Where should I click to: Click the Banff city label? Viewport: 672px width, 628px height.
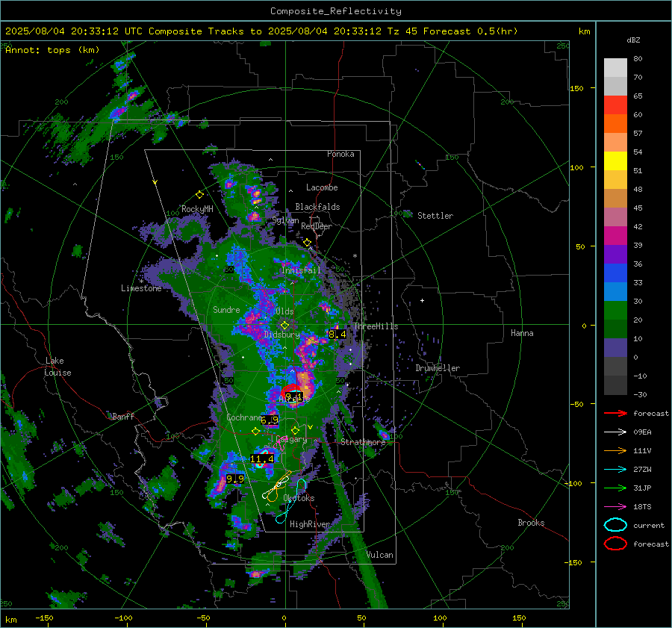[x=123, y=417]
